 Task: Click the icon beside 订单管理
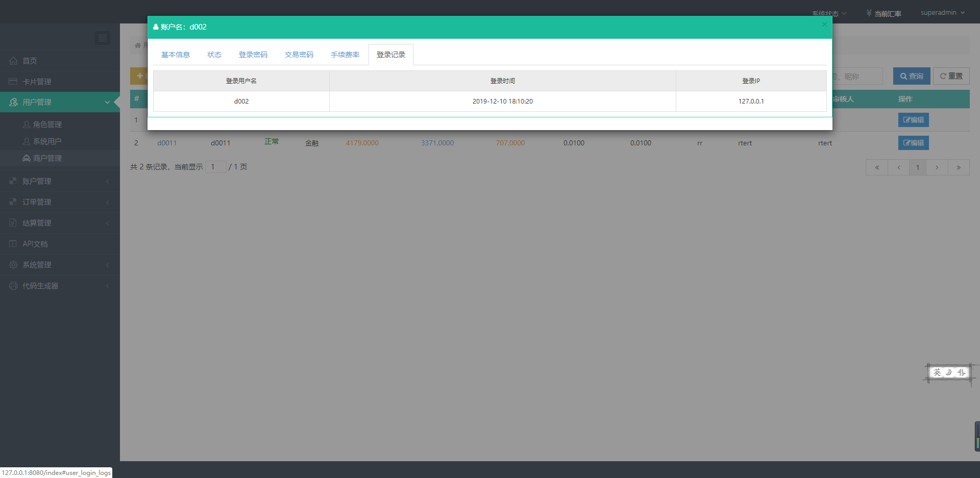13,202
